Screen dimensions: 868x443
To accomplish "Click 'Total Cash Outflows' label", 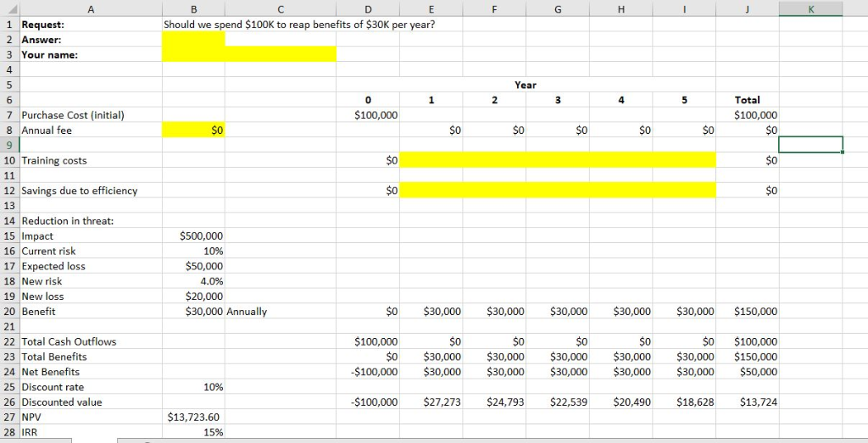I will point(69,341).
